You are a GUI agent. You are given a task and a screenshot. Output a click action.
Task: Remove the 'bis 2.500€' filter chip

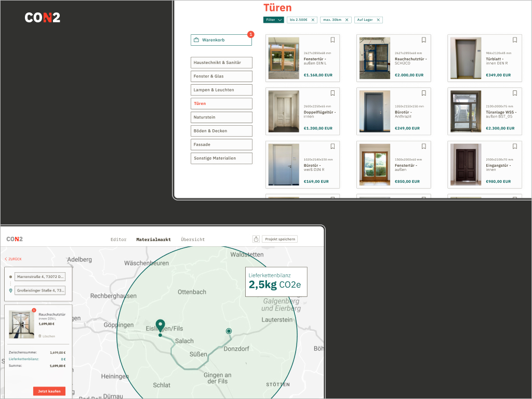point(313,20)
